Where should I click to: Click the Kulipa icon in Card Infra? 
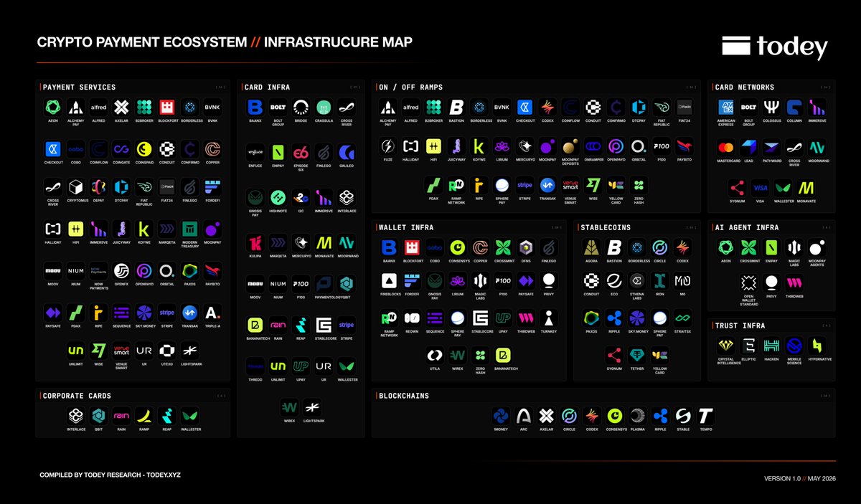tap(255, 242)
